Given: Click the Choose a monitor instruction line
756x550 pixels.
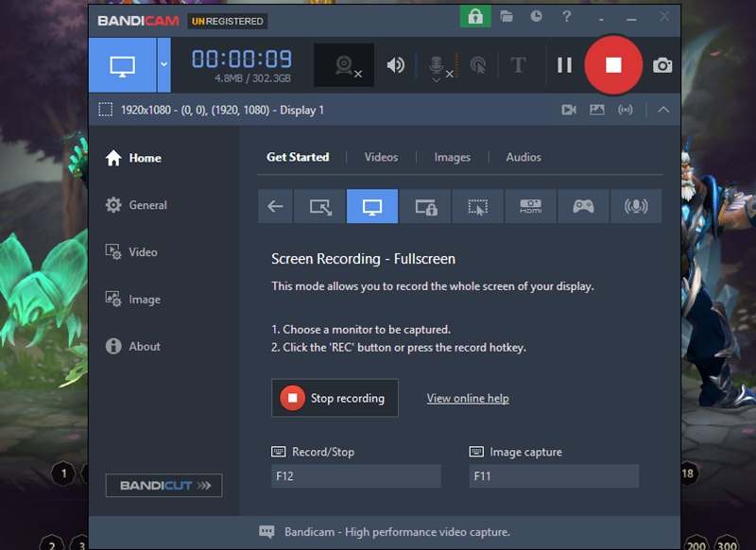Looking at the screenshot, I should point(361,330).
